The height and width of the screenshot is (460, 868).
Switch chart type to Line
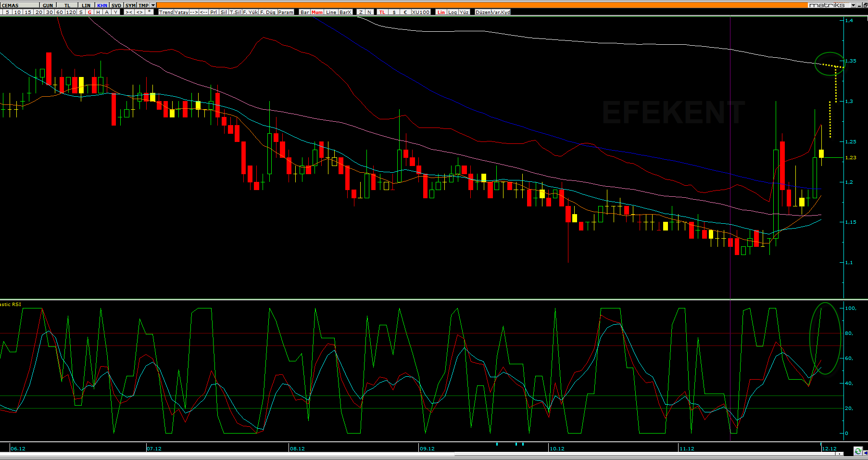click(331, 12)
